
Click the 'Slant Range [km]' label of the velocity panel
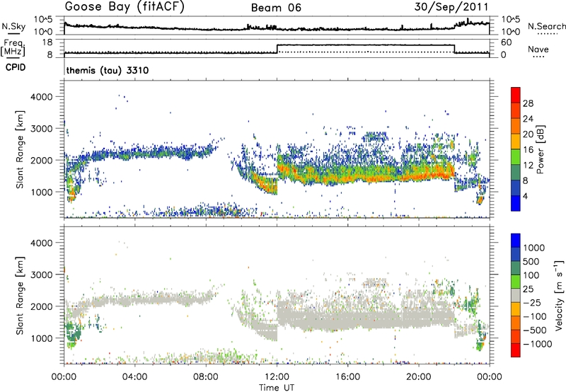coord(19,296)
